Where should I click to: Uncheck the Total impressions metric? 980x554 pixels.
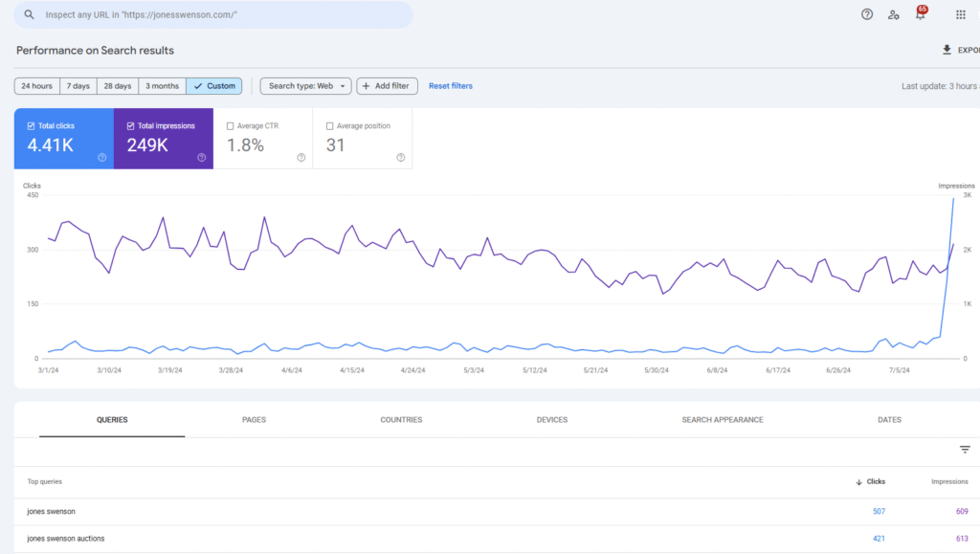pyautogui.click(x=131, y=125)
